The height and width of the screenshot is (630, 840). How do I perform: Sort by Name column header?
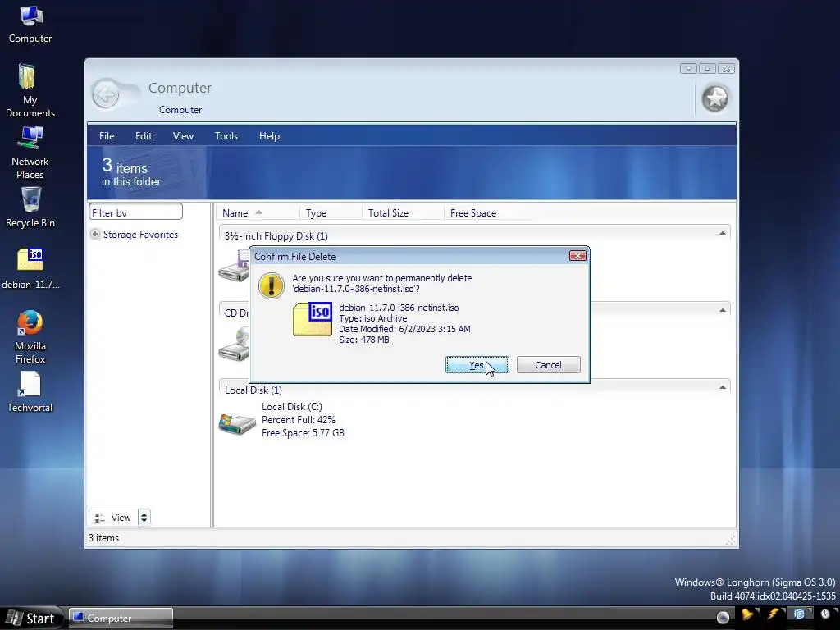[257, 212]
